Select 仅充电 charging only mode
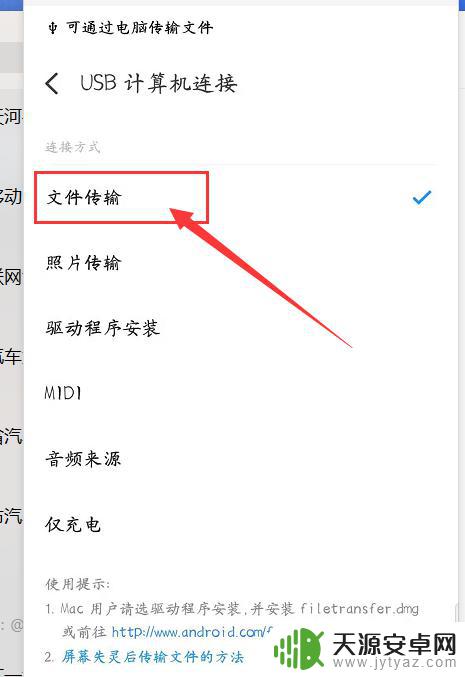The image size is (465, 677). (237, 525)
